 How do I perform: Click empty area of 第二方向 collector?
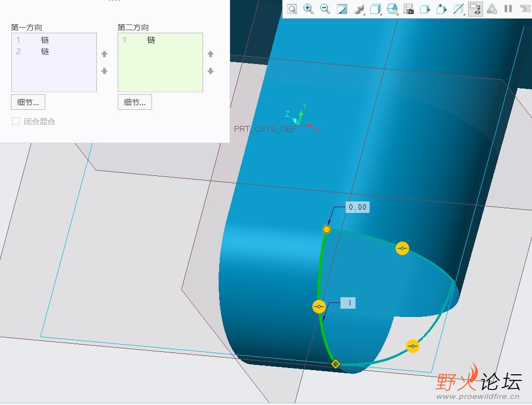(x=160, y=70)
